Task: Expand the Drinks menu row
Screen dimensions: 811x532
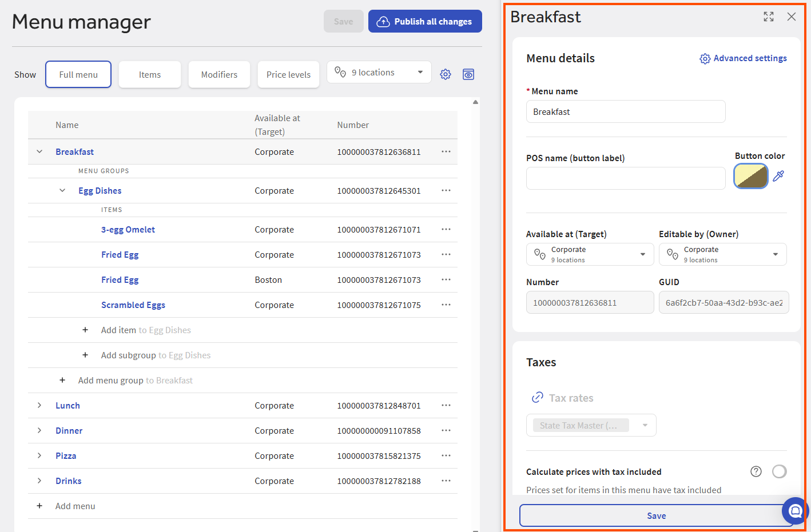Action: (39, 481)
